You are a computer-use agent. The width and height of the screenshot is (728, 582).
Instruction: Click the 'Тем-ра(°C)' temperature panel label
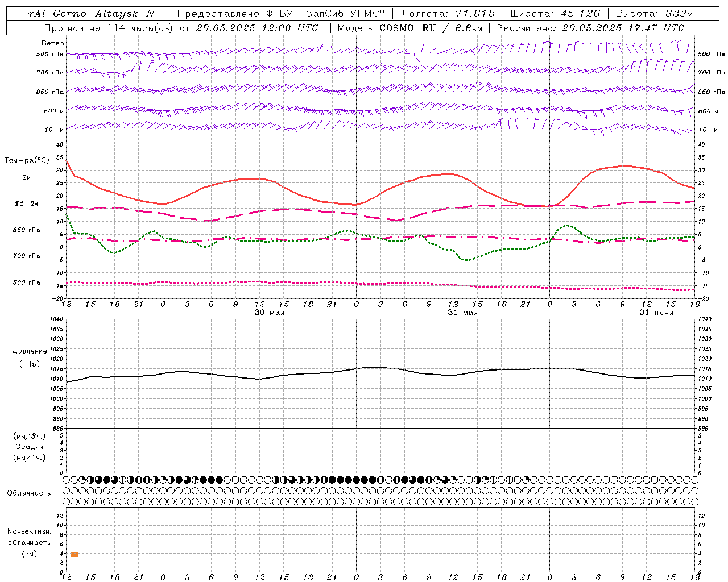[x=27, y=161]
